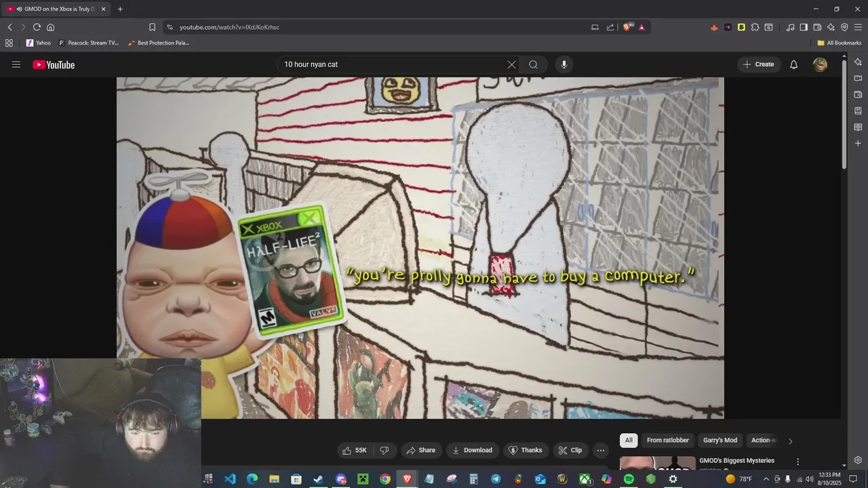Create a Clip of the video
The width and height of the screenshot is (868, 488).
570,450
